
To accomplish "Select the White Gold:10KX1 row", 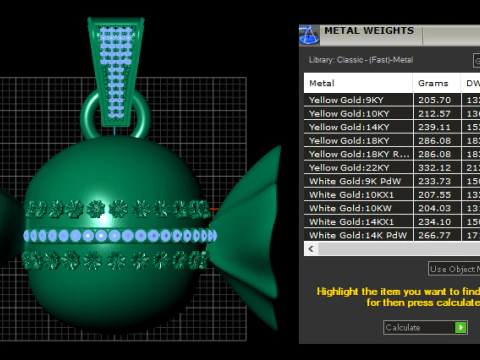I will point(392,194).
